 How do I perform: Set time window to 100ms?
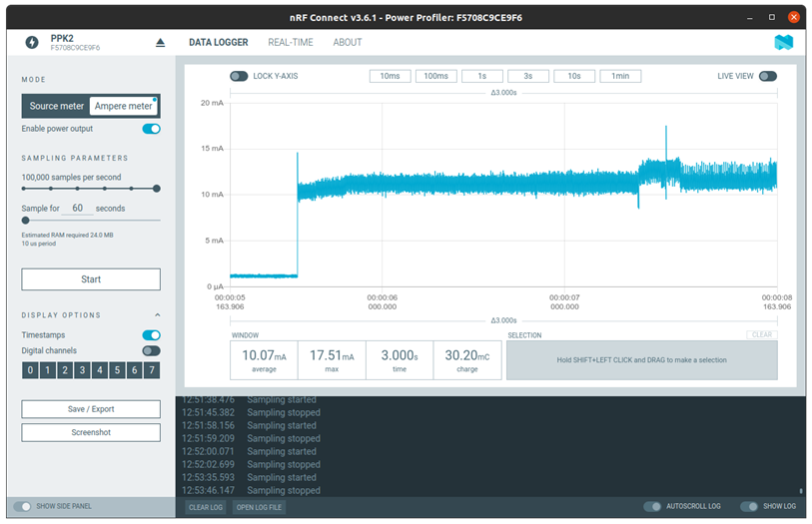[x=436, y=76]
